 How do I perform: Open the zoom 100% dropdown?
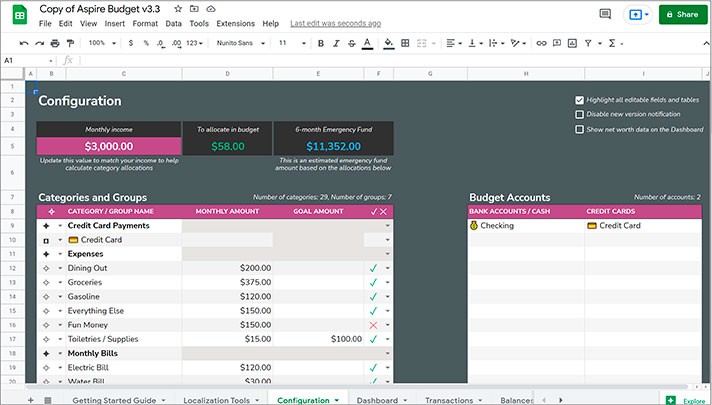102,43
